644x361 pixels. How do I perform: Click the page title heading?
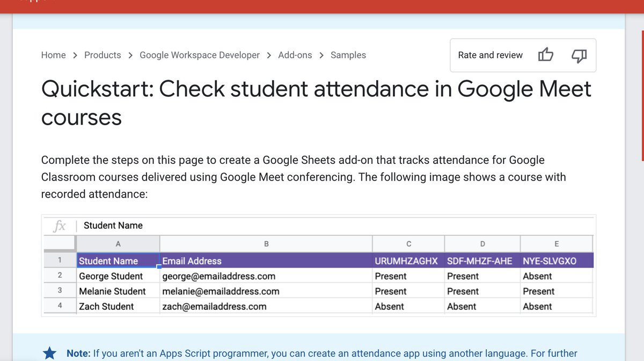(x=317, y=103)
